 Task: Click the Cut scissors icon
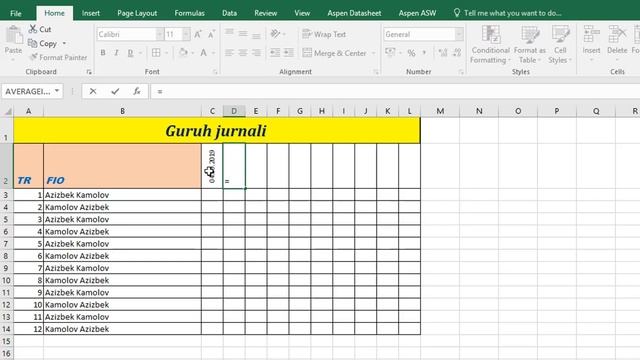coord(33,29)
